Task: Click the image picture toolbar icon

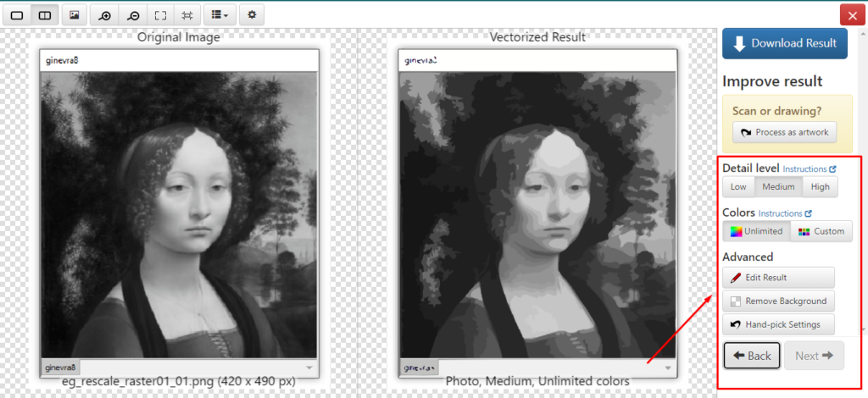Action: [74, 15]
